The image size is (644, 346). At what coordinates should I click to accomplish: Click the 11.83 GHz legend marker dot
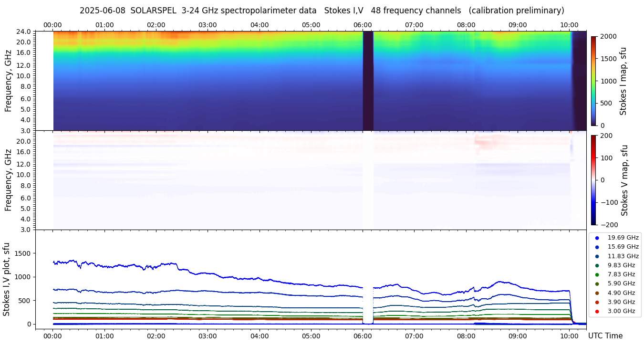coord(597,256)
